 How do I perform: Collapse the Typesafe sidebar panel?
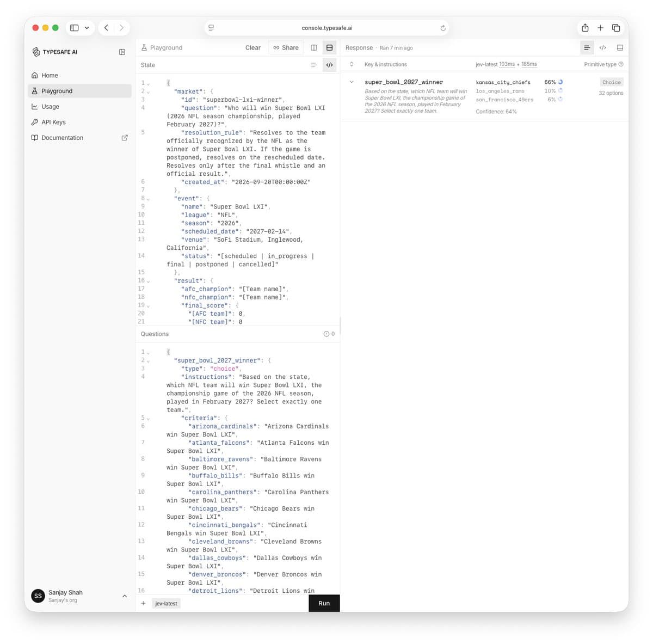pos(122,52)
